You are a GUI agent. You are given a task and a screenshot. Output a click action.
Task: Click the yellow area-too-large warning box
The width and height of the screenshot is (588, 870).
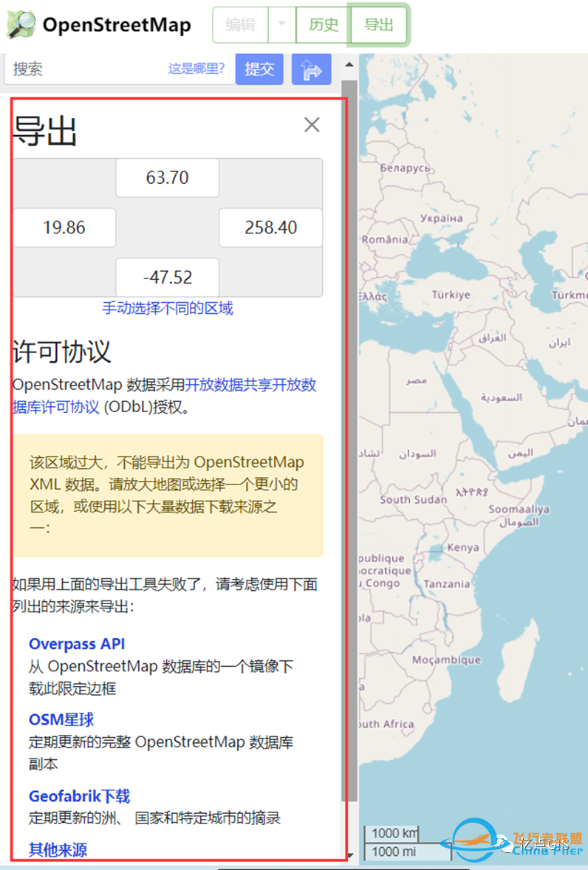tap(168, 496)
